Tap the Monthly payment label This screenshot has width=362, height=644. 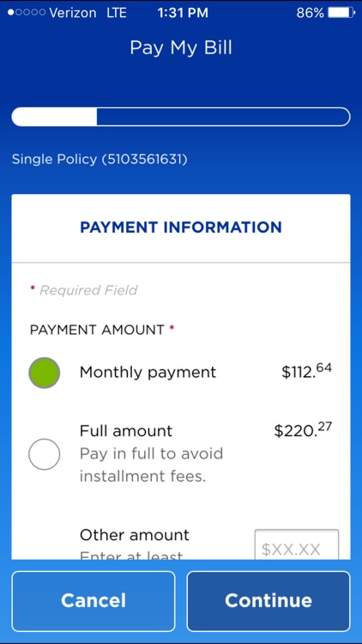tap(148, 373)
